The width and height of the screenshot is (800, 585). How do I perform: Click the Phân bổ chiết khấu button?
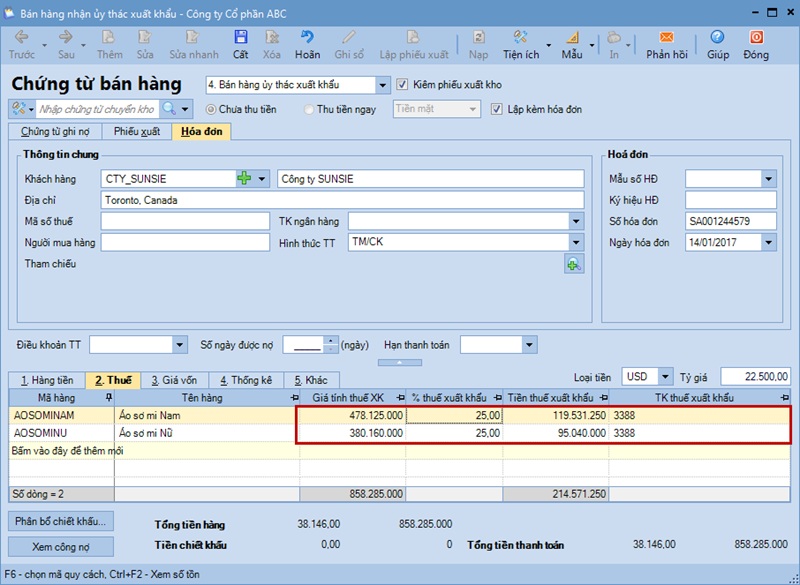point(61,521)
